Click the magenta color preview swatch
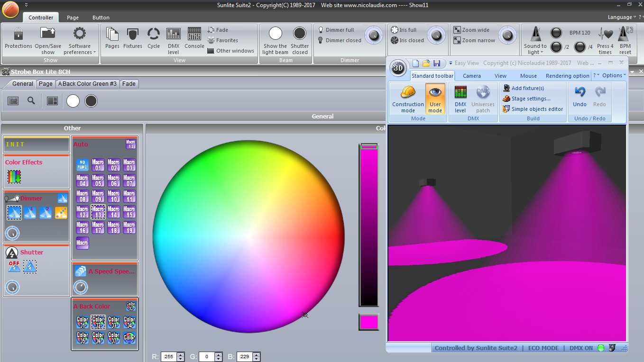644x362 pixels. [x=368, y=322]
